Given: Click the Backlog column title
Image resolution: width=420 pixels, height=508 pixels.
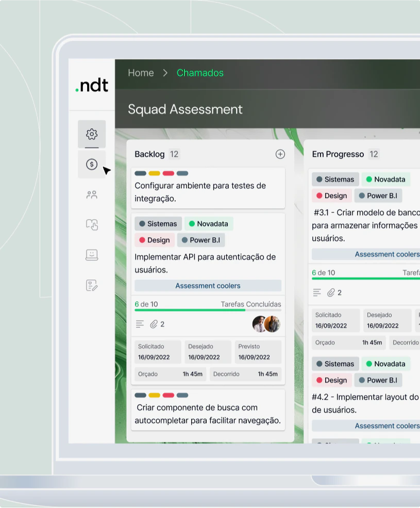Looking at the screenshot, I should [149, 154].
